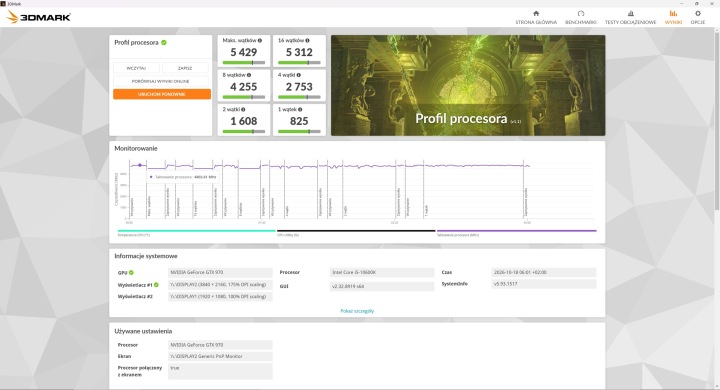Click the Monitorowanie section heading
Screen dimensions: 720x390
pyautogui.click(x=136, y=148)
